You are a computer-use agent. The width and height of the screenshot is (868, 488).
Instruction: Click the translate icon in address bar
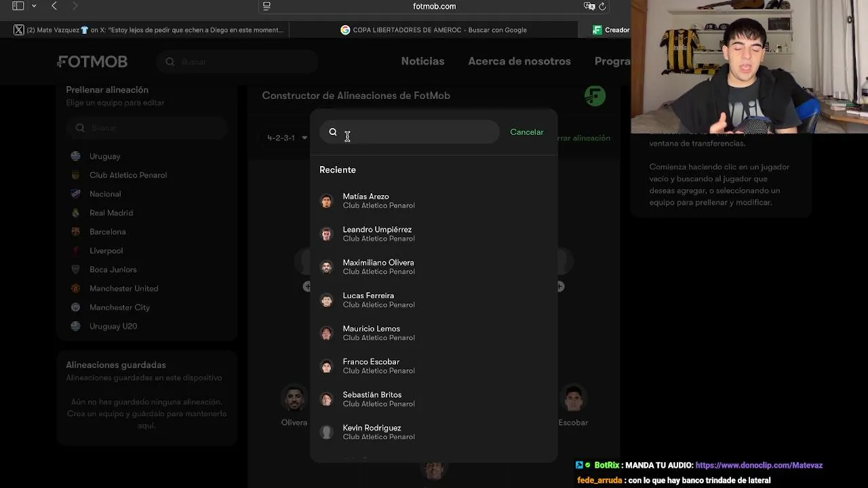589,6
